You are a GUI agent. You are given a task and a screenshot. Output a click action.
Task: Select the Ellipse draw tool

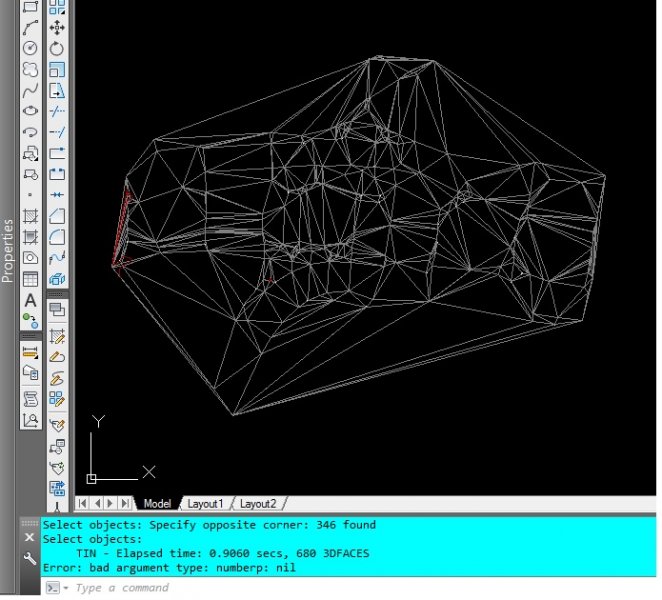pos(30,111)
